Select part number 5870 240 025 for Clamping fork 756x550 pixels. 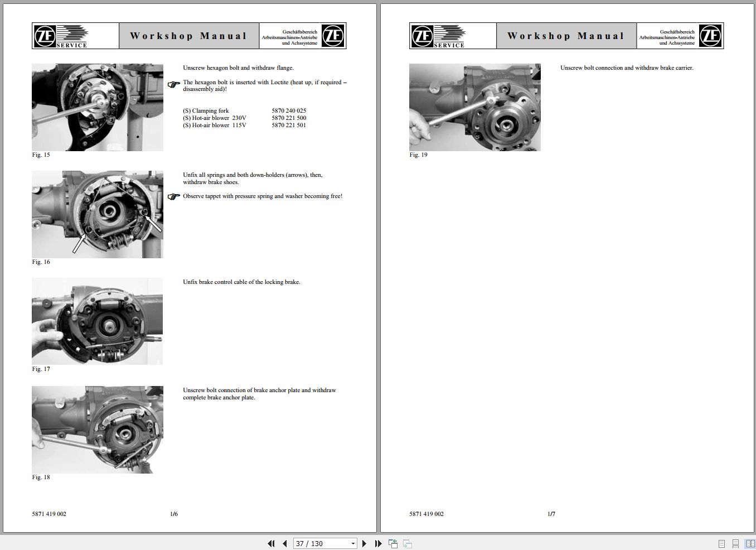click(x=289, y=110)
